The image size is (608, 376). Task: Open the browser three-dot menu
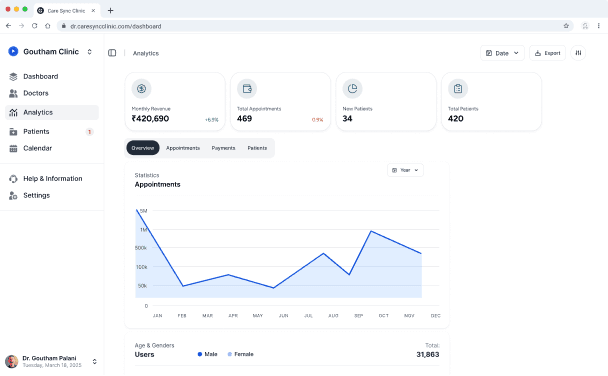[x=599, y=26]
